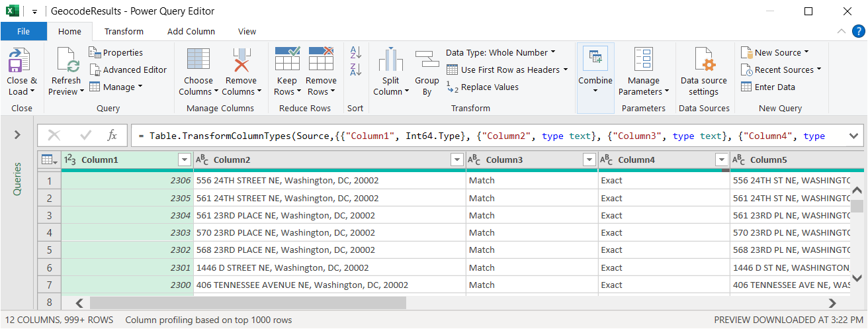Select Column5 header
Image resolution: width=868 pixels, height=329 pixels.
[799, 160]
